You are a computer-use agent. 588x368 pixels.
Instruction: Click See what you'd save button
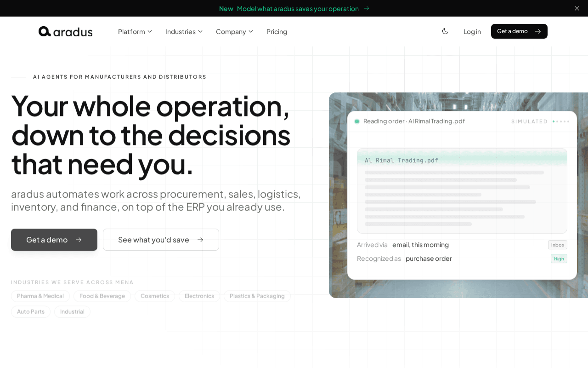tap(161, 240)
